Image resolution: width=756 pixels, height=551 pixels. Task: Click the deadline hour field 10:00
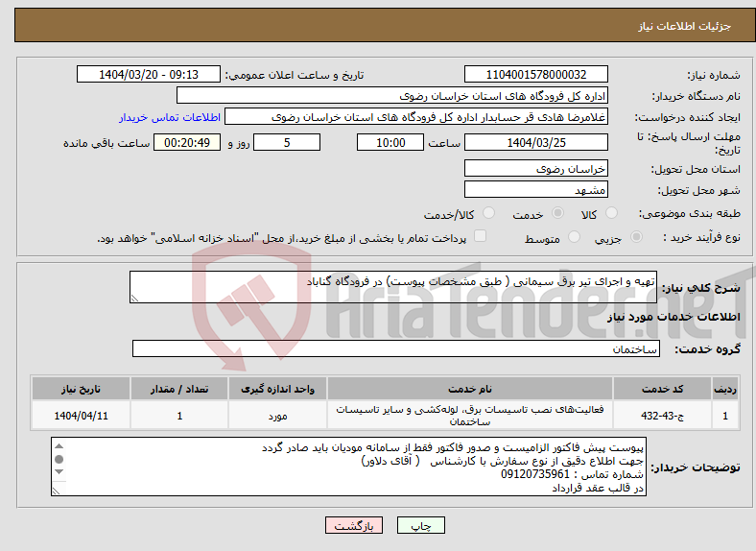390,142
